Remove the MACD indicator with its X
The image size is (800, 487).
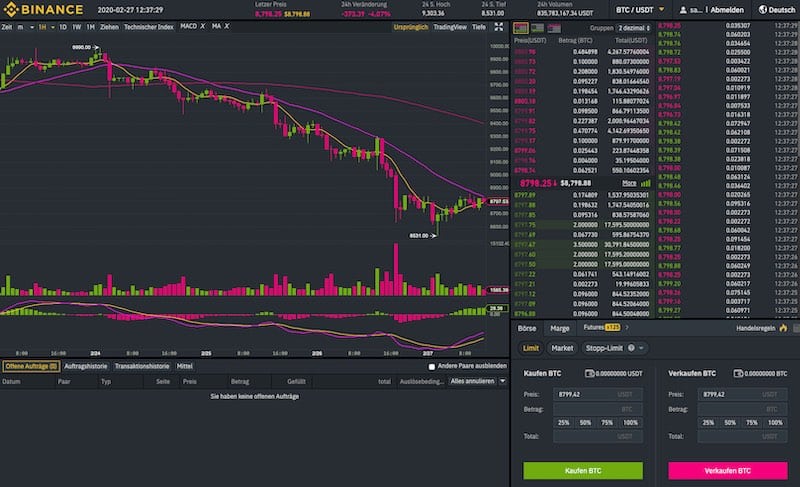pos(203,26)
